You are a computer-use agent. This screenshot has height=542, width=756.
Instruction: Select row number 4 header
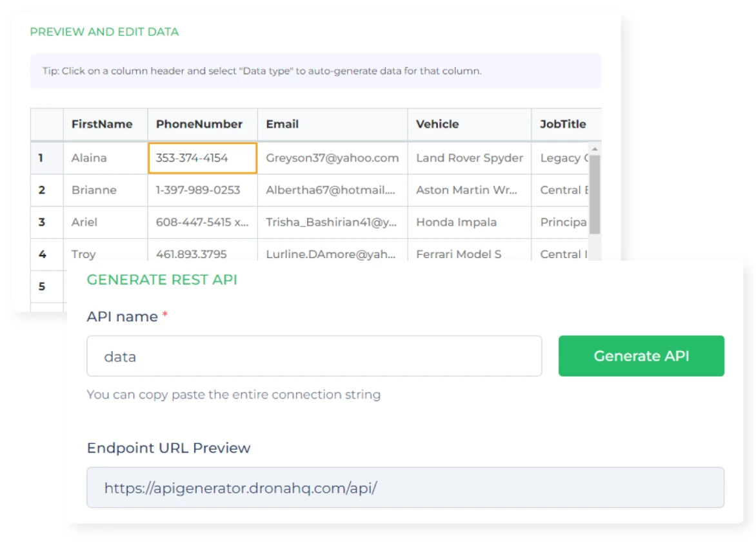click(47, 254)
